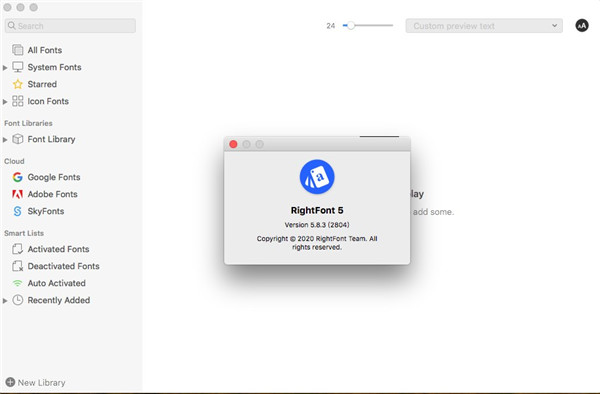Image resolution: width=600 pixels, height=394 pixels.
Task: Select Google Fonts cloud source
Action: point(54,177)
